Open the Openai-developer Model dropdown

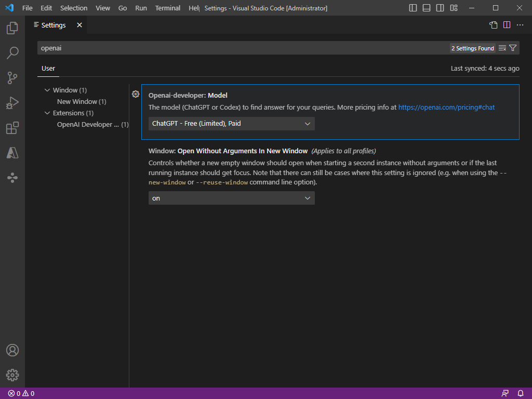[x=231, y=124]
